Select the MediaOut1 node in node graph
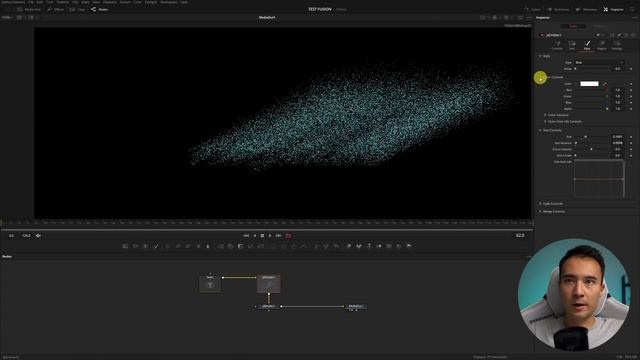Screen dimensions: 640x360 pyautogui.click(x=356, y=306)
